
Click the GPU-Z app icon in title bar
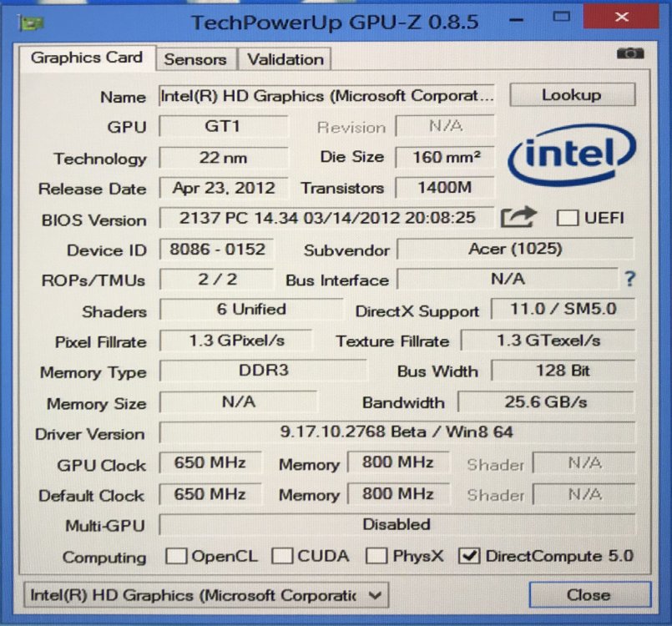coord(31,23)
